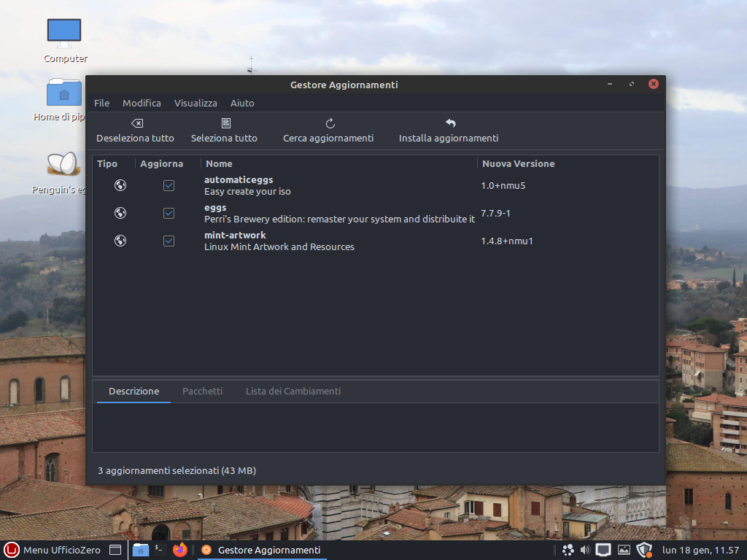The width and height of the screenshot is (747, 560).
Task: Click the Installa aggiornamenti arrow icon
Action: (x=450, y=123)
